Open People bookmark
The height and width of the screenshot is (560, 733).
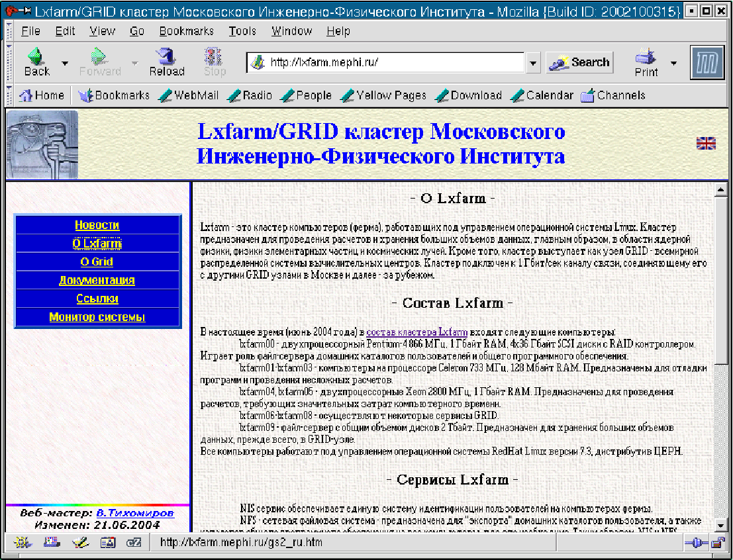(306, 95)
